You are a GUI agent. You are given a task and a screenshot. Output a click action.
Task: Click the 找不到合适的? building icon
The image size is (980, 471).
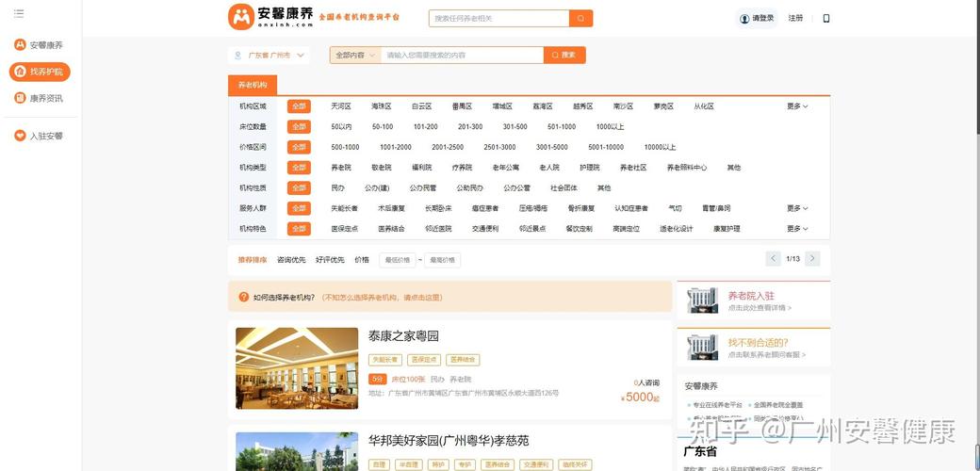(703, 348)
